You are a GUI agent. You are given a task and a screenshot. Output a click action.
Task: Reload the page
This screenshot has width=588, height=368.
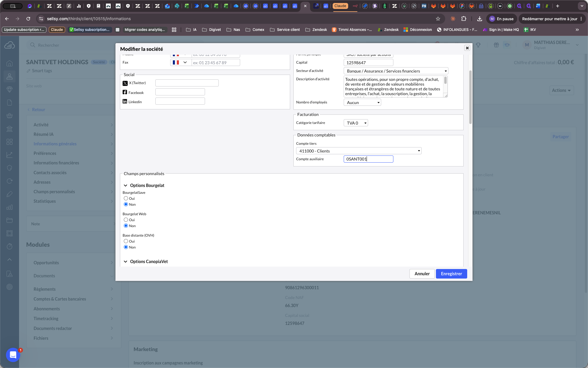point(28,19)
